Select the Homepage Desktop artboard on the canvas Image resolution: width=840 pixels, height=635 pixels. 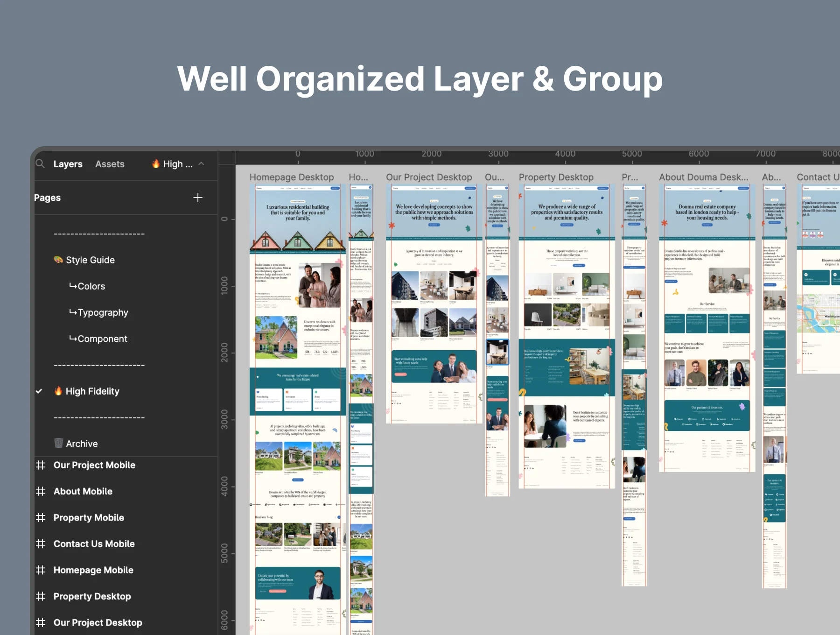tap(298, 409)
